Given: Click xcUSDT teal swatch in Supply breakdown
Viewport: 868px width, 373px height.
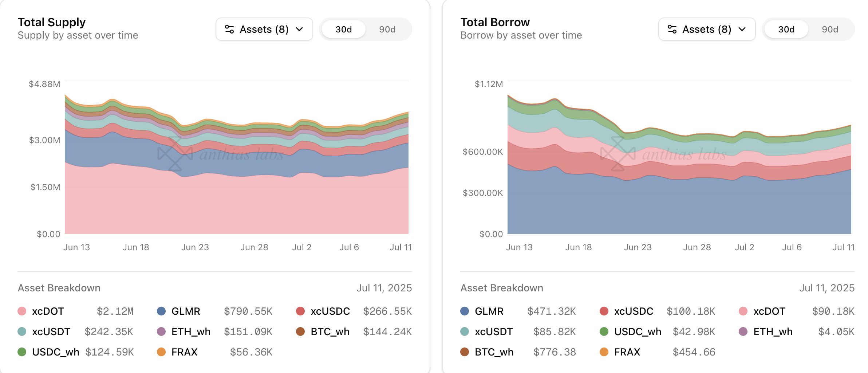Looking at the screenshot, I should coord(22,331).
